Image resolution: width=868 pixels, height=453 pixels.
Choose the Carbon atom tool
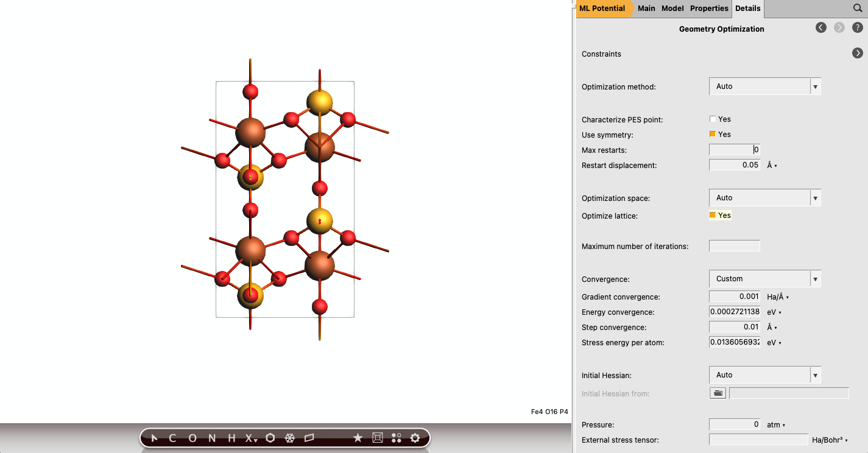pyautogui.click(x=172, y=438)
